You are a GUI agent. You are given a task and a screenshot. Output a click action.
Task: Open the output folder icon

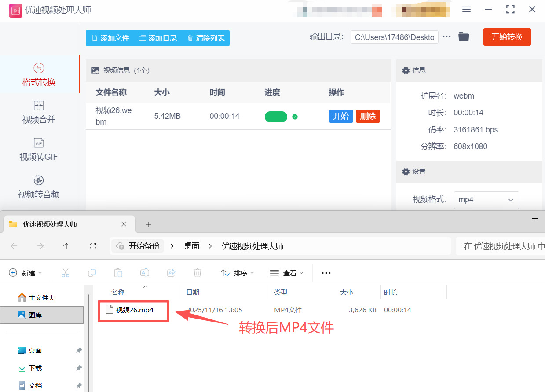[x=464, y=37]
